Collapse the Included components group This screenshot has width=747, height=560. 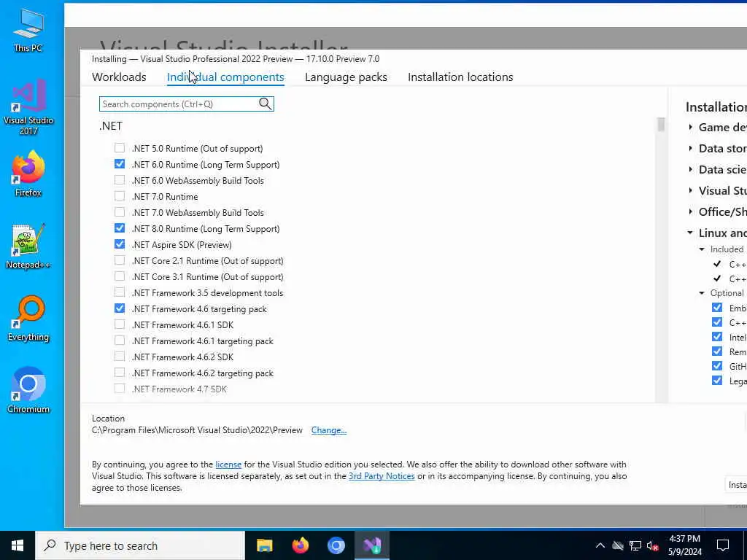702,249
